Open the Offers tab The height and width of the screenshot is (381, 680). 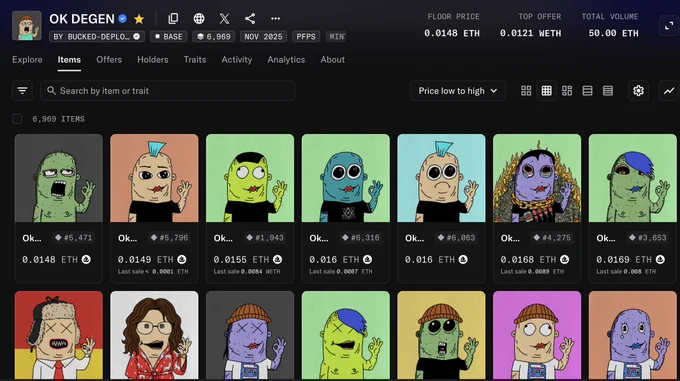pyautogui.click(x=109, y=60)
